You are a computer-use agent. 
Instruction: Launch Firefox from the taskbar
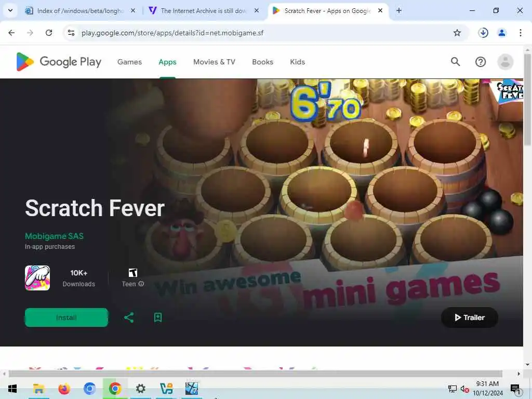tap(64, 389)
